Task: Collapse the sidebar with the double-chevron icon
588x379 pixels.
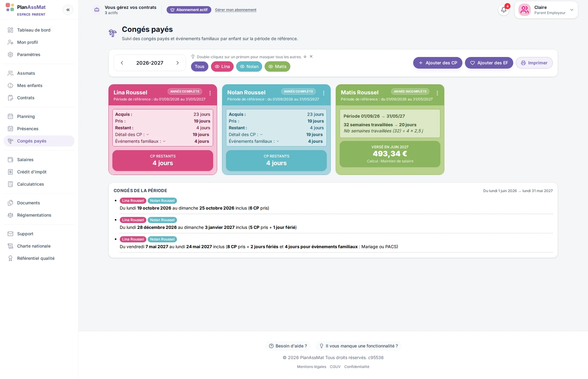Action: pyautogui.click(x=68, y=10)
